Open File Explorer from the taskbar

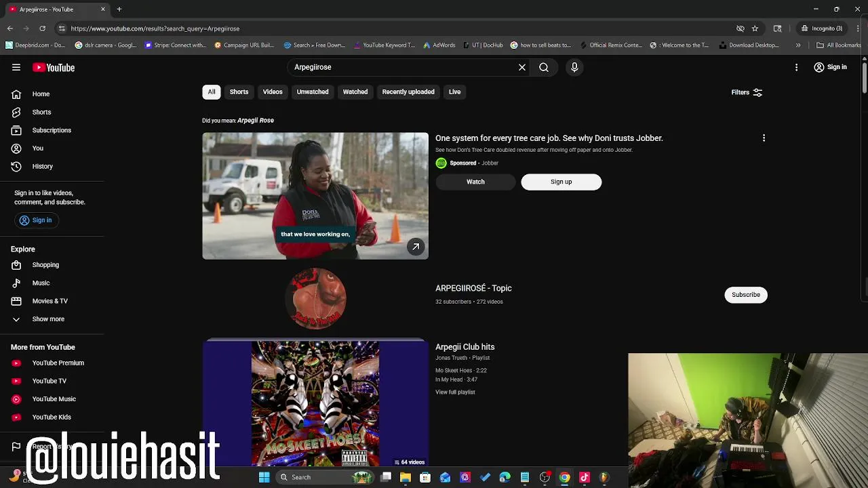pyautogui.click(x=406, y=477)
